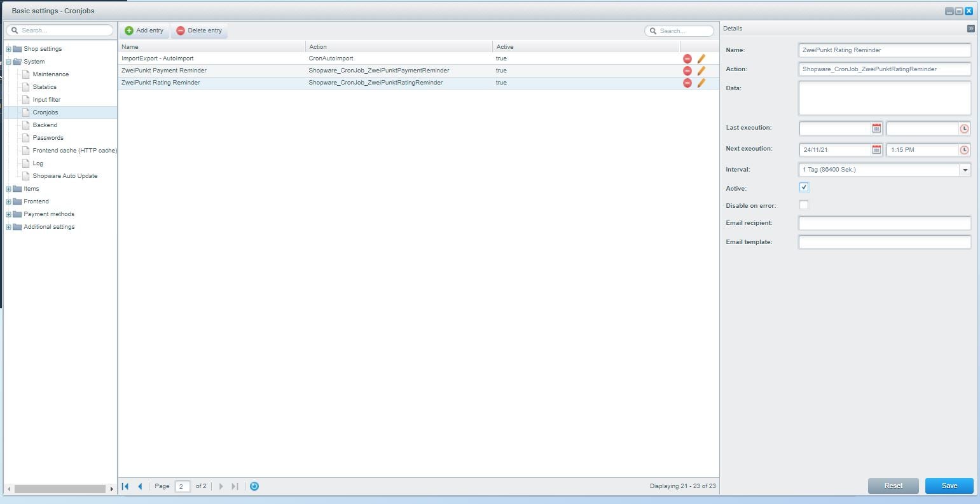Viewport: 980px width, 504px height.
Task: Click the Reset button
Action: [893, 486]
